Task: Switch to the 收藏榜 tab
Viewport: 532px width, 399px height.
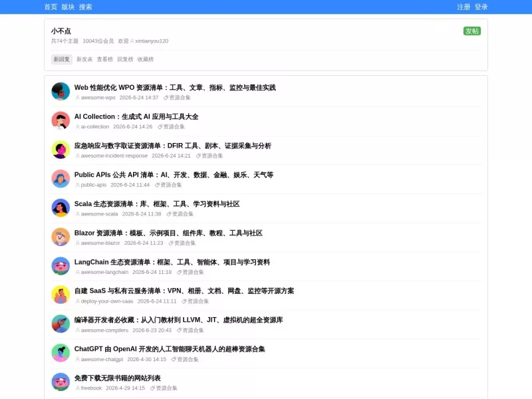Action: [x=146, y=59]
